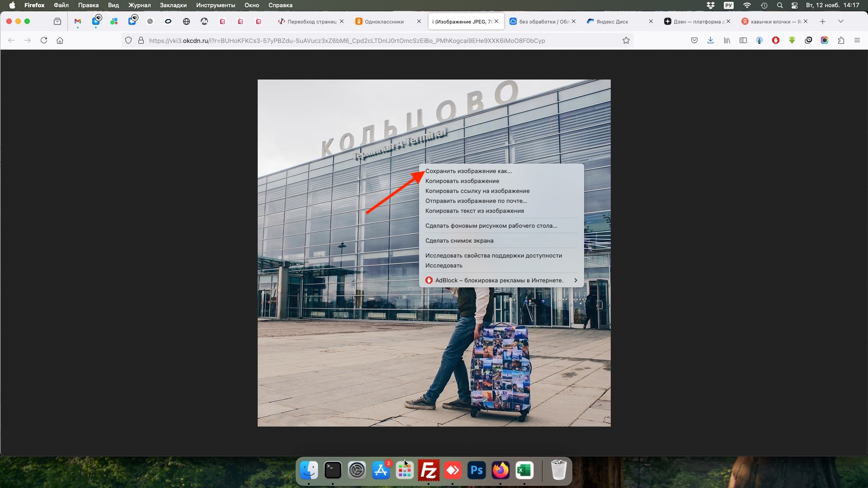This screenshot has height=488, width=868.
Task: Open the 'Закладки' menu
Action: [173, 5]
